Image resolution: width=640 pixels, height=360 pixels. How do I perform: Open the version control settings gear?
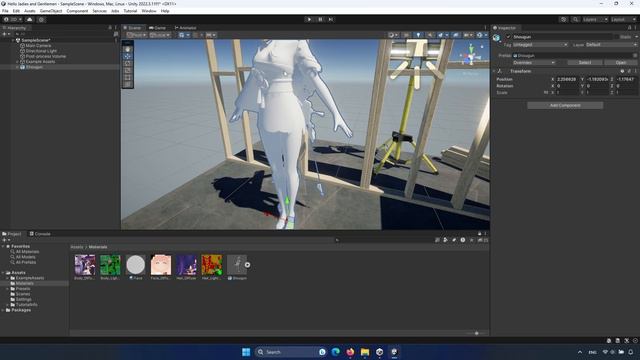pos(41,19)
